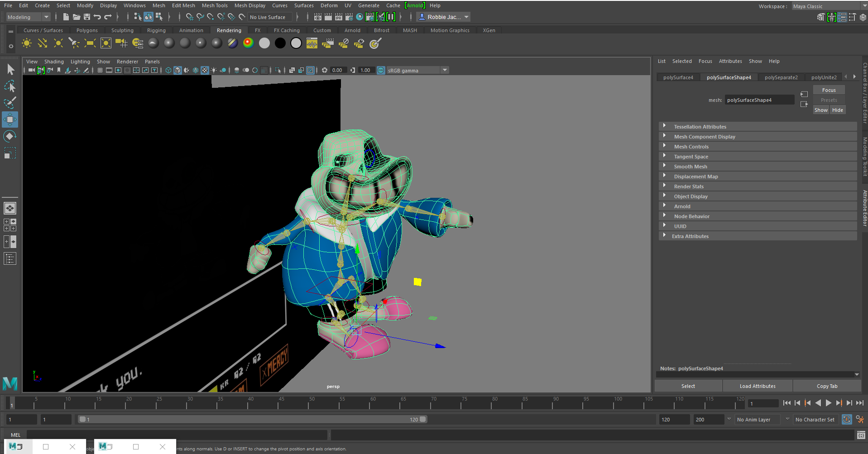Toggle the viewport grid display
Screen dimensions: 868x454
(100, 70)
